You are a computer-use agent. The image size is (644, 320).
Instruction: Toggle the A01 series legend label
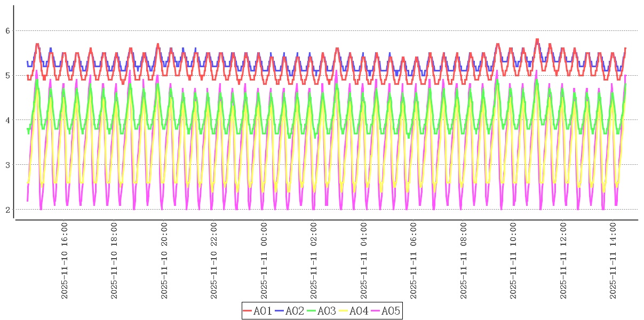tap(263, 311)
